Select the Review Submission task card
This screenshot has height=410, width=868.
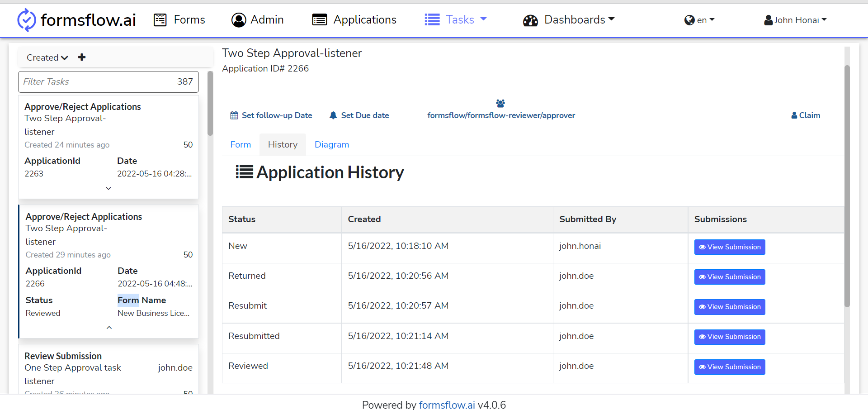click(x=108, y=369)
